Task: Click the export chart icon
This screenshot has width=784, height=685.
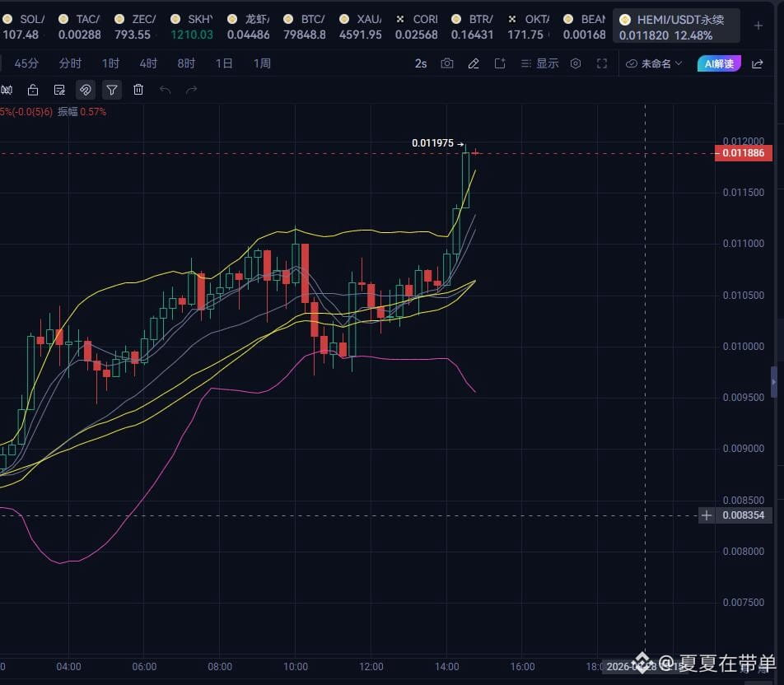Action: pyautogui.click(x=500, y=63)
